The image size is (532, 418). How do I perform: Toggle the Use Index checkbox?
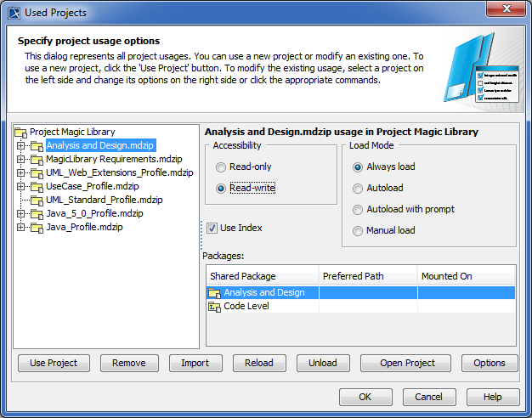tap(212, 228)
